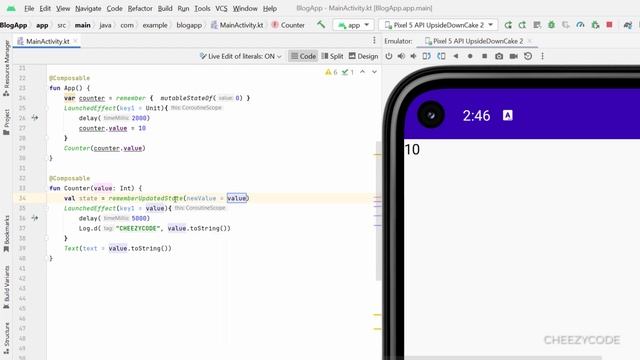
Task: Open the profiler gauge icon
Action: point(580,25)
